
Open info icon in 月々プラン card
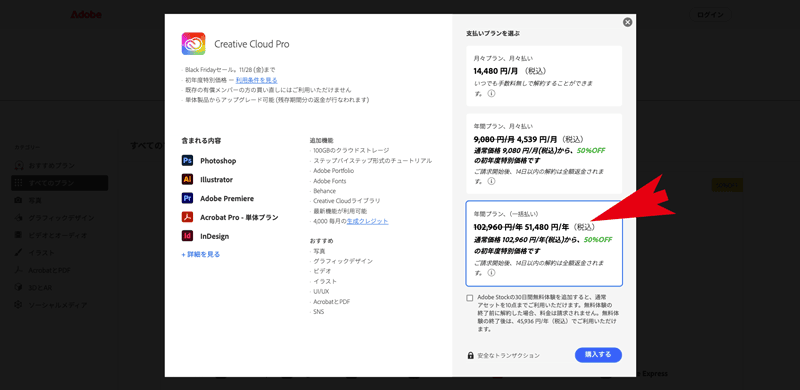click(x=491, y=94)
